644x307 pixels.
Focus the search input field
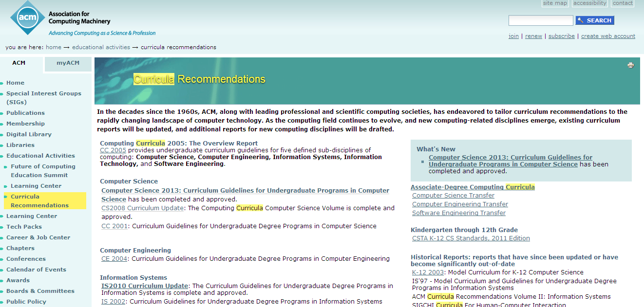541,20
